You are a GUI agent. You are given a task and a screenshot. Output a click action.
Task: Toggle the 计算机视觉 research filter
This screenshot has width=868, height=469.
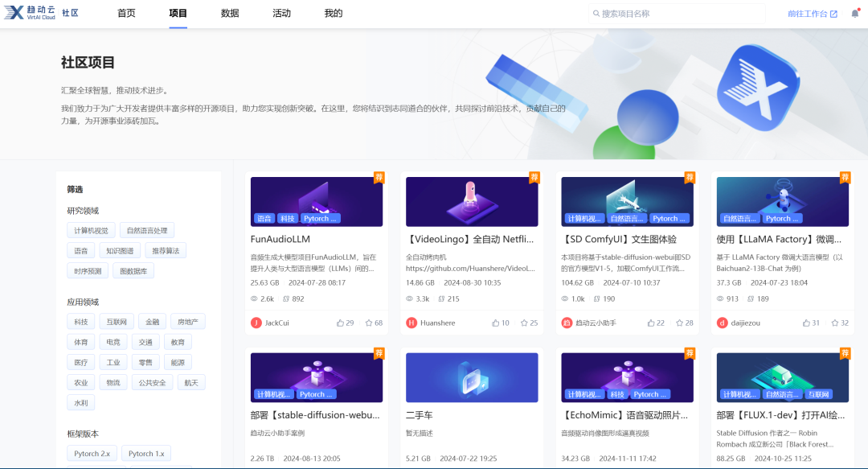(x=92, y=231)
